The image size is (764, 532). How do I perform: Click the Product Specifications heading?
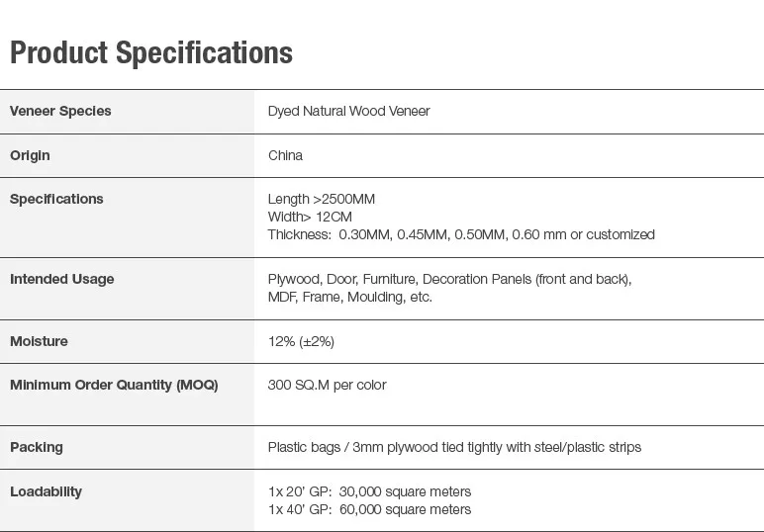(151, 52)
